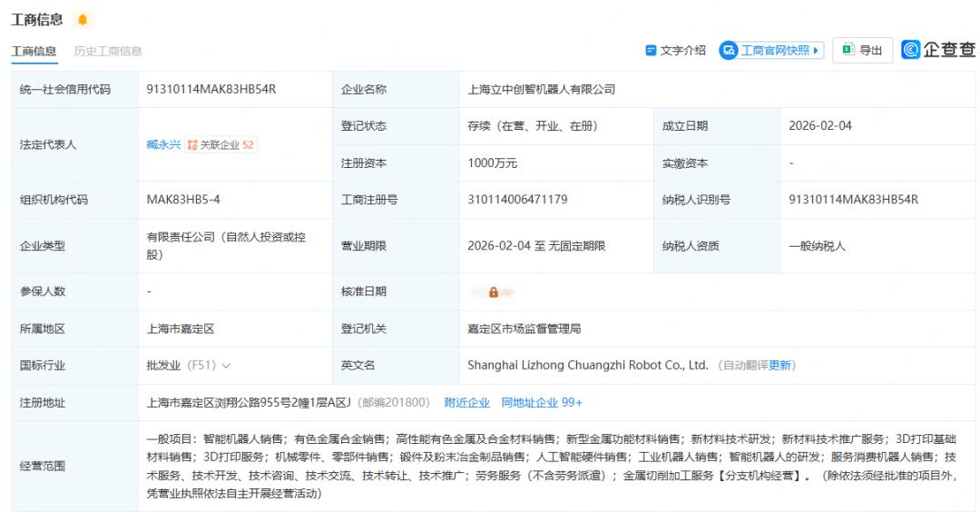Select English name Shanghai Lizhong Chuangzhi Robot Co., Ltd.
980x512 pixels.
[x=587, y=365]
